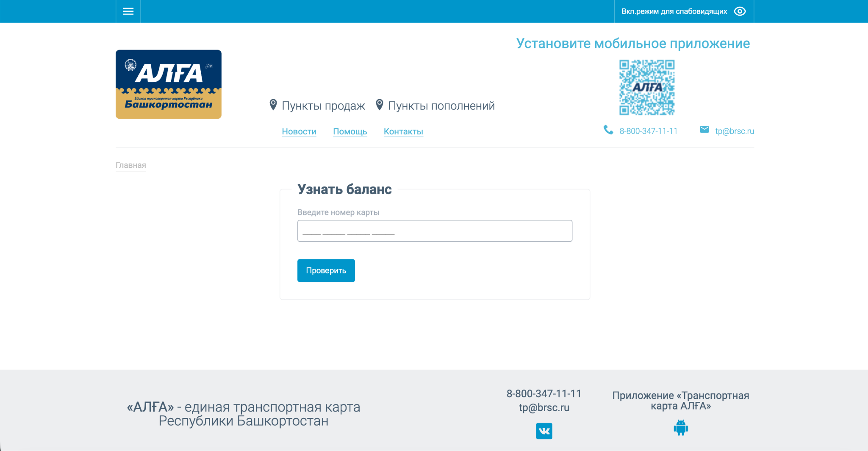Screen dimensions: 868x451
Task: Click the map pin next to Пункты пополнений
Action: tap(380, 105)
